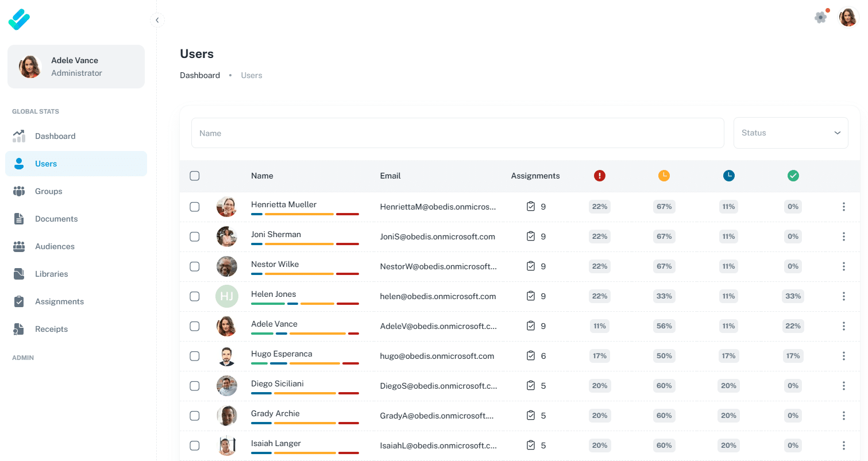This screenshot has width=868, height=461.
Task: Click the orange pending clock column icon
Action: 664,176
